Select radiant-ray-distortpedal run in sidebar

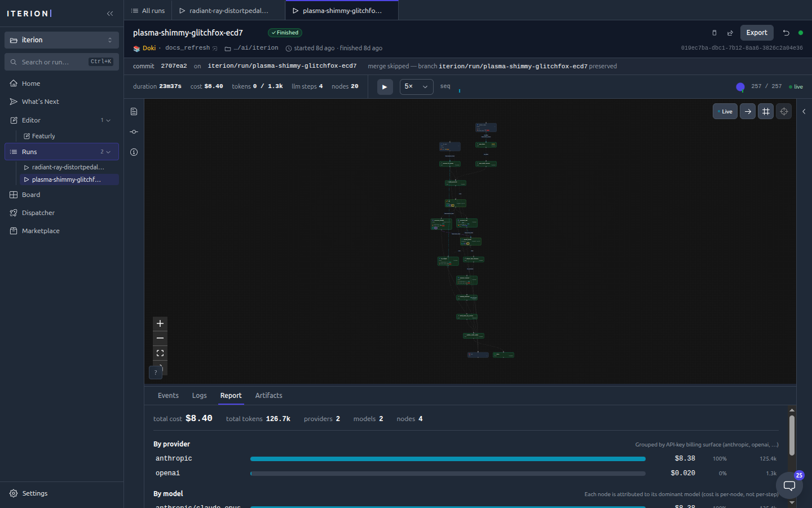pyautogui.click(x=69, y=167)
